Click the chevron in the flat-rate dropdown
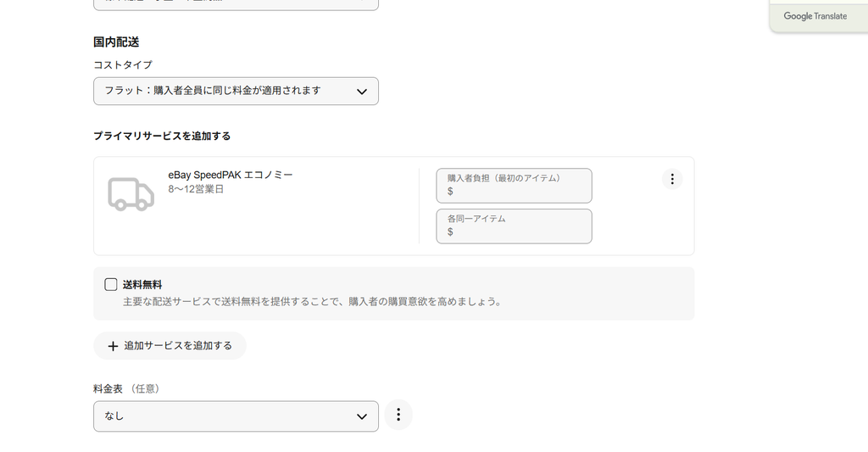The width and height of the screenshot is (868, 452). click(361, 92)
